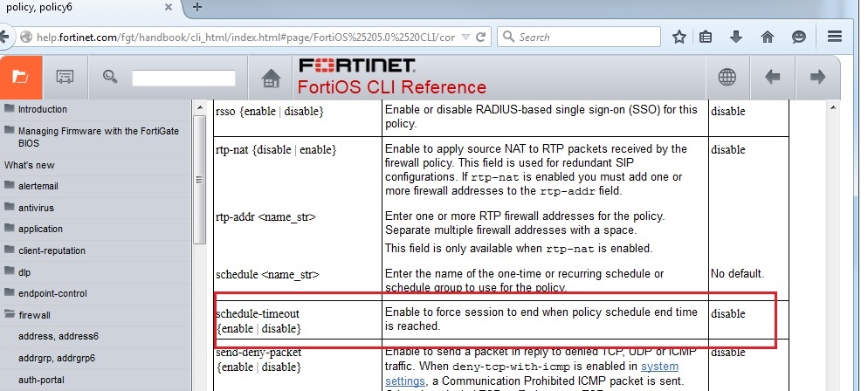Open a new browser tab
The height and width of the screenshot is (391, 868).
click(x=197, y=7)
